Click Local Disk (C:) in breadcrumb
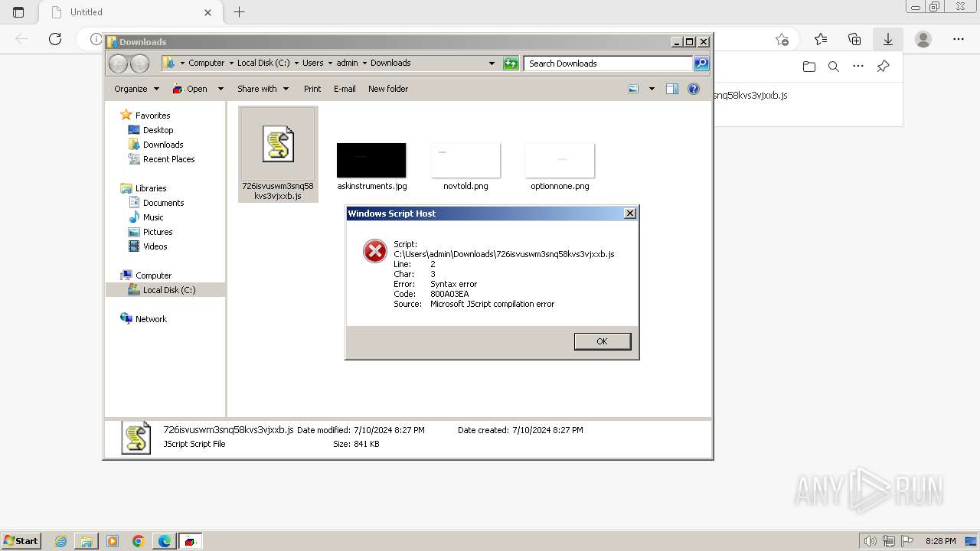This screenshot has width=980, height=551. 263,63
